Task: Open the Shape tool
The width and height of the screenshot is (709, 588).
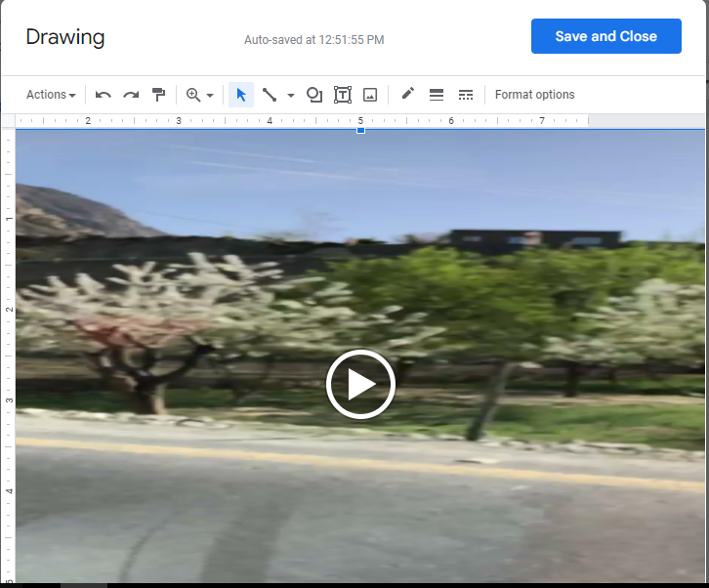Action: [x=314, y=95]
